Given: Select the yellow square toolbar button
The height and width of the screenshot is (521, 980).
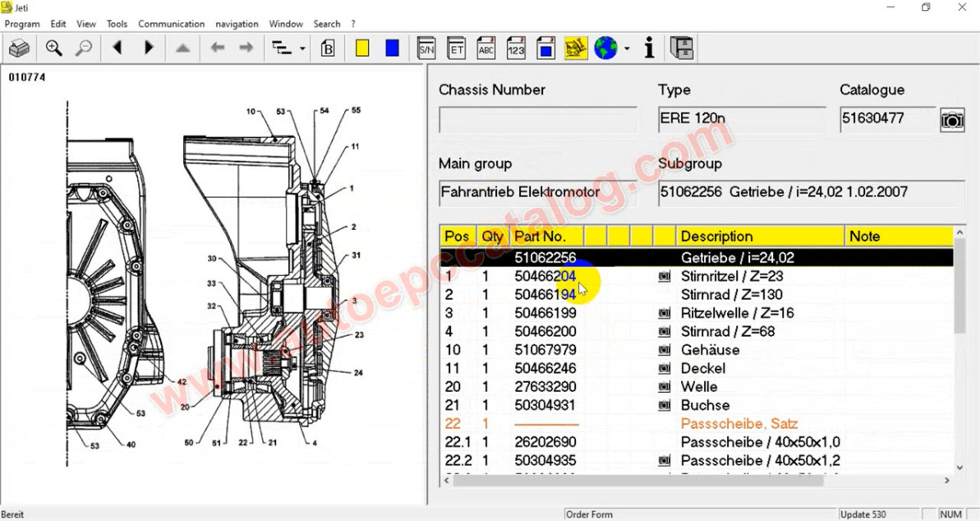Looking at the screenshot, I should (362, 48).
